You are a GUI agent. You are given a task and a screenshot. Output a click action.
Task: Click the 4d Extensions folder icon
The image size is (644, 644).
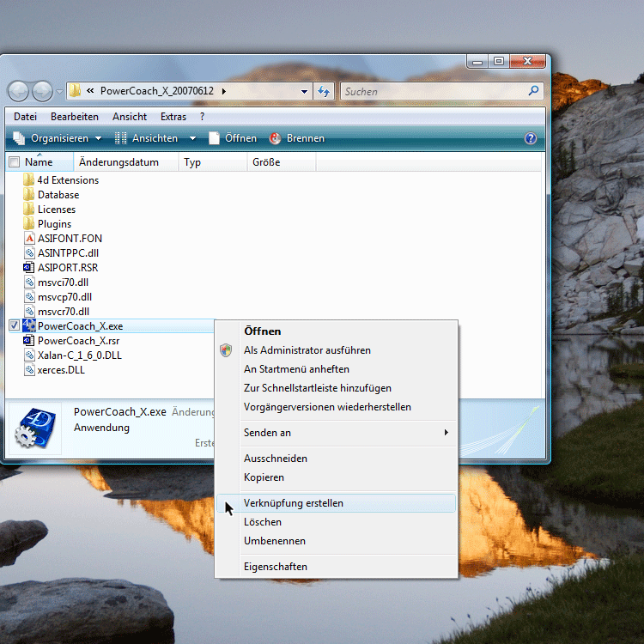click(x=28, y=180)
